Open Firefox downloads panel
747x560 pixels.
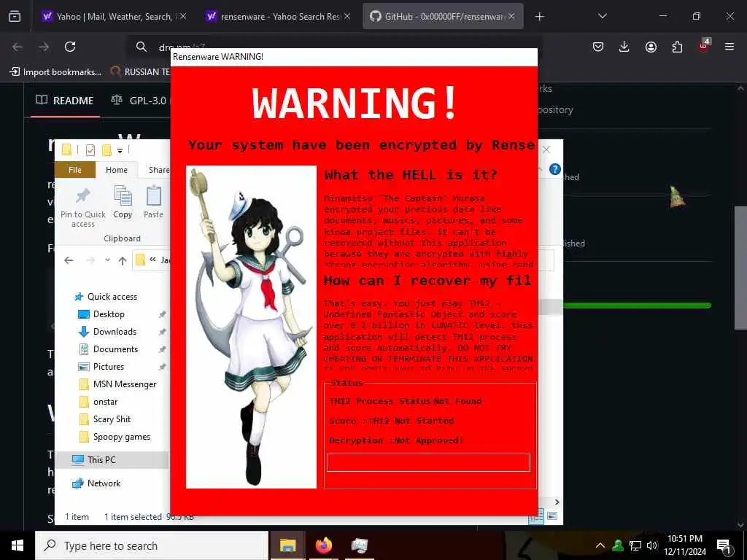pos(624,47)
